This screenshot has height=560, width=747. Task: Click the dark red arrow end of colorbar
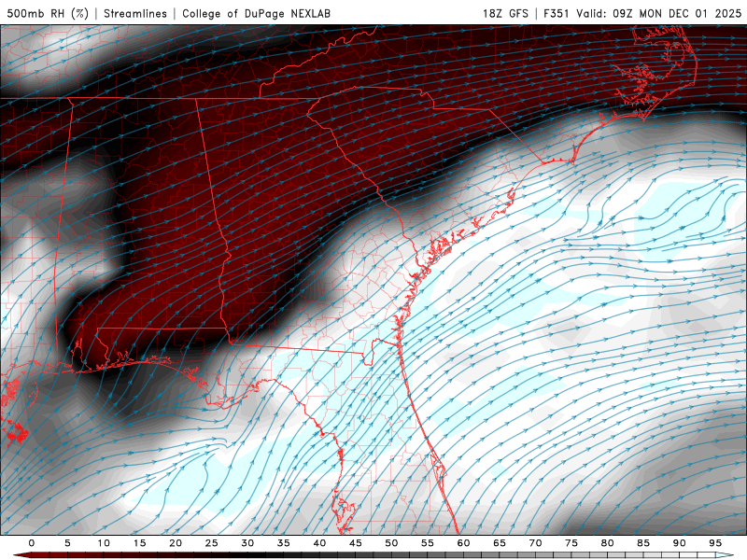click(21, 555)
